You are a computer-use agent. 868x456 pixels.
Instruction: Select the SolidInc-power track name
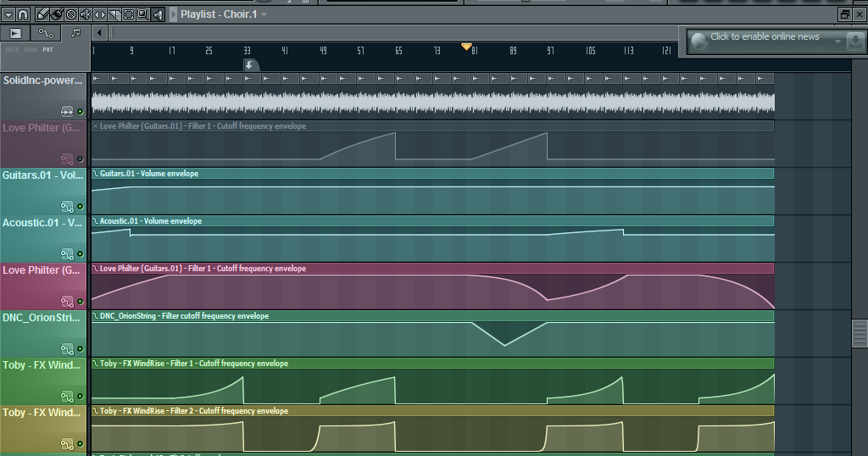pos(42,81)
